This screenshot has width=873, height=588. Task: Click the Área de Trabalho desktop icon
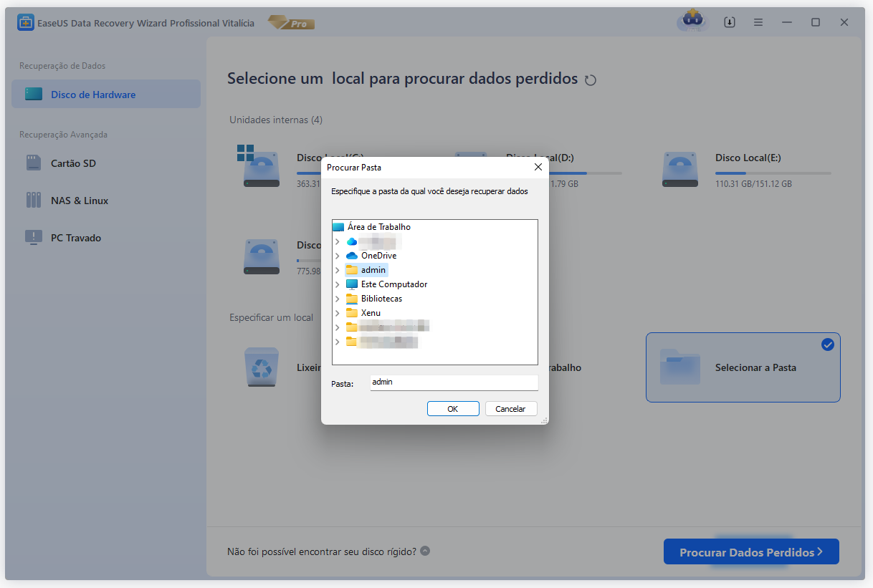(338, 227)
